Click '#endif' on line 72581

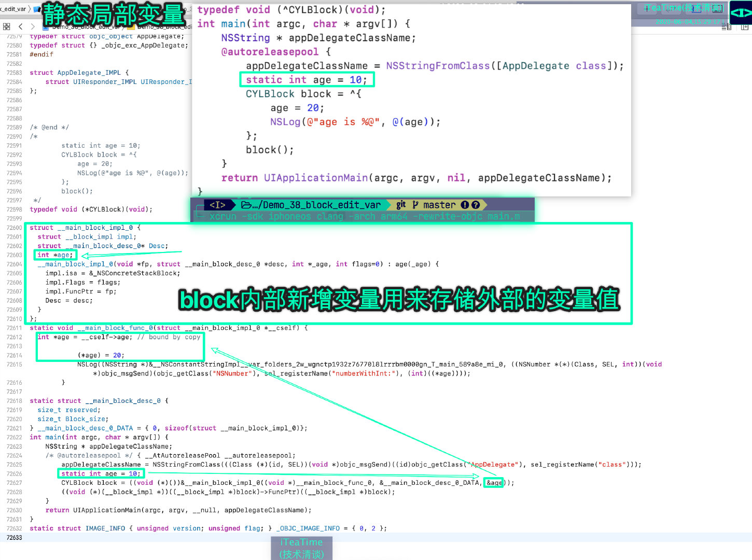[x=41, y=54]
